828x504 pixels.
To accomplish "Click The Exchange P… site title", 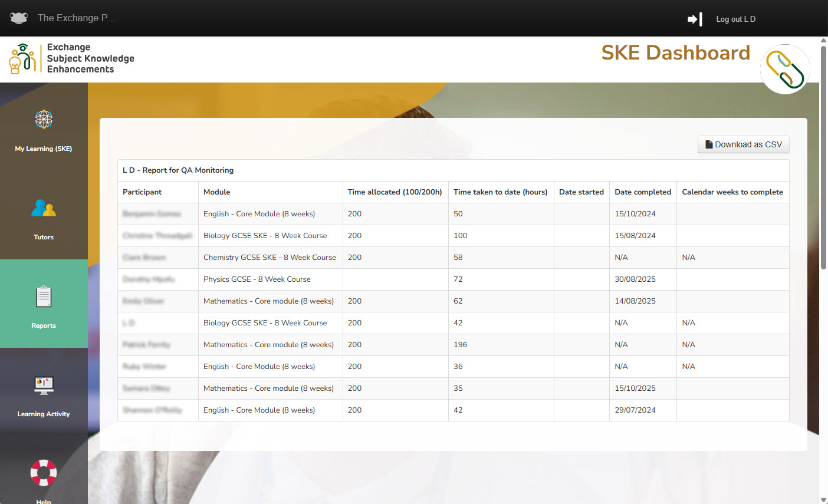I will (77, 18).
